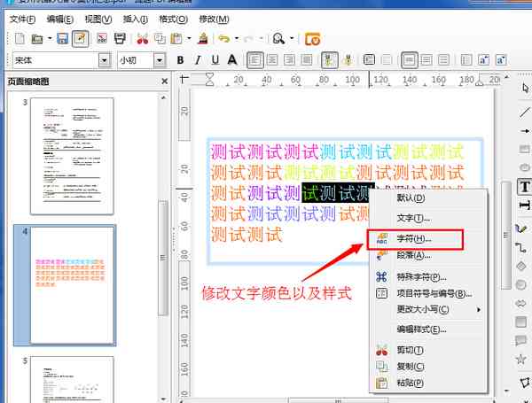Select the Line tool in right toolbar
Viewport: 532px width, 403px height.
click(525, 112)
